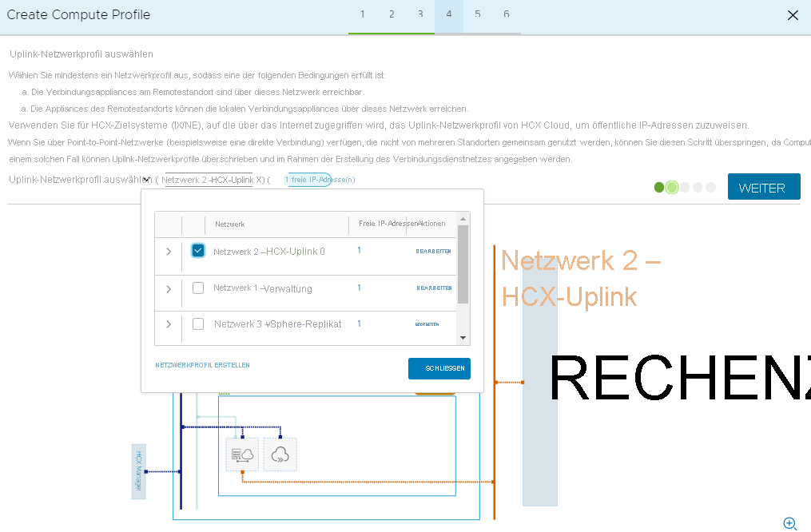Click the last gray progress dot
Screen dimensions: 811x532
coord(710,187)
